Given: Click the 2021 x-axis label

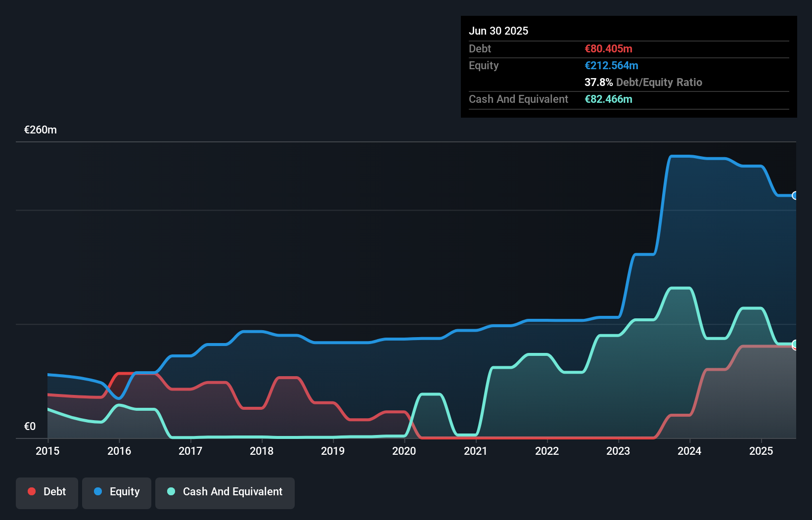Looking at the screenshot, I should click(476, 451).
